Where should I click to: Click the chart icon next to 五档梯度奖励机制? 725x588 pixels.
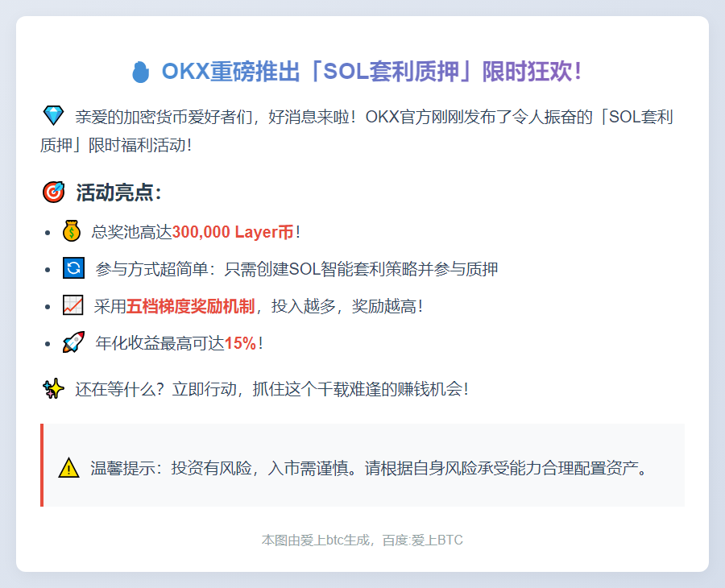tap(72, 304)
